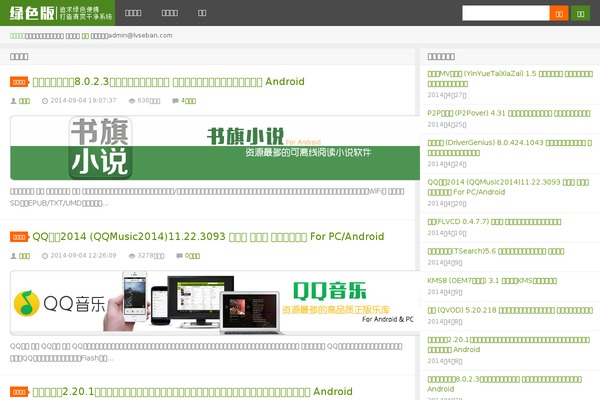
Task: Click orange category tag before 2.20.1 title
Action: 19,392
